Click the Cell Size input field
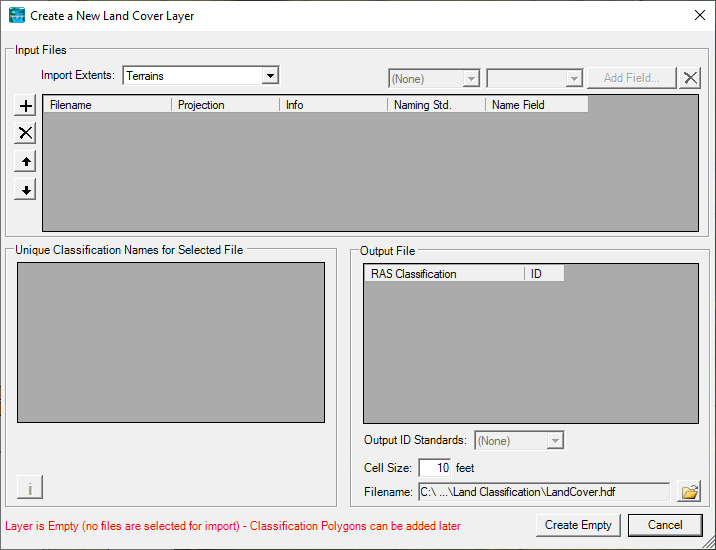The width and height of the screenshot is (716, 550). (435, 467)
